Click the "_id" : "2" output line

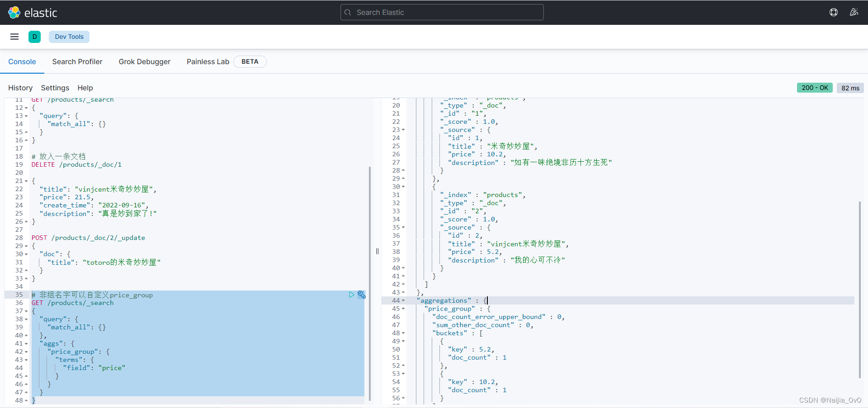(x=463, y=211)
